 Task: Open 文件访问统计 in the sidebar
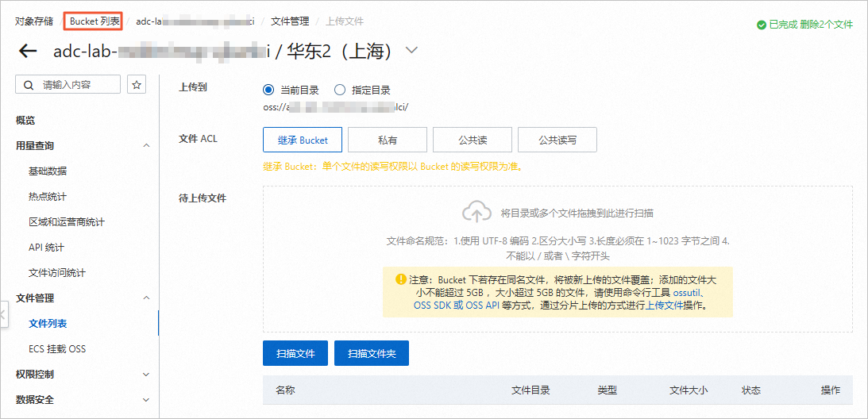pyautogui.click(x=57, y=273)
